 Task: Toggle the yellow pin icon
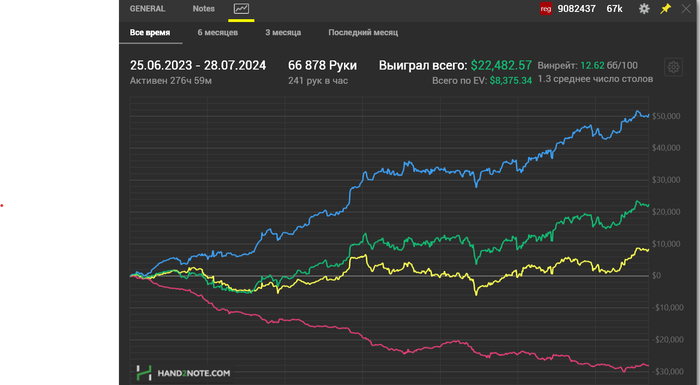(x=665, y=8)
